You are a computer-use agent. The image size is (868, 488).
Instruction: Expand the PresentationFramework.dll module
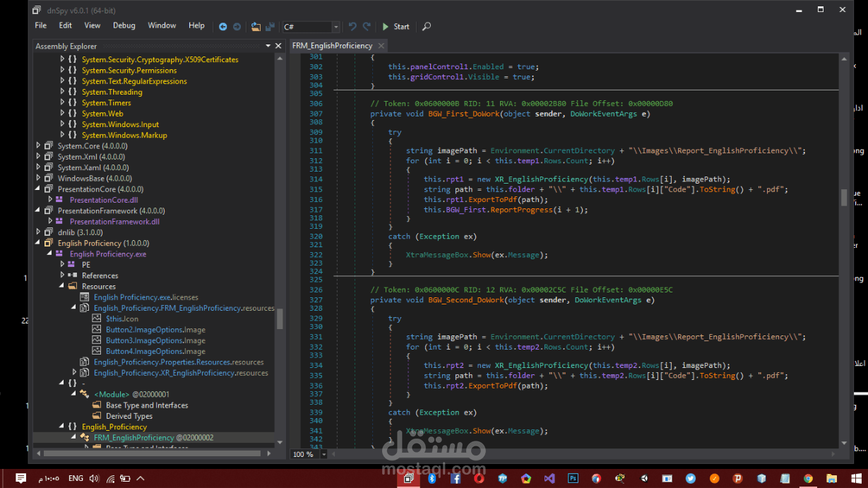pos(50,222)
